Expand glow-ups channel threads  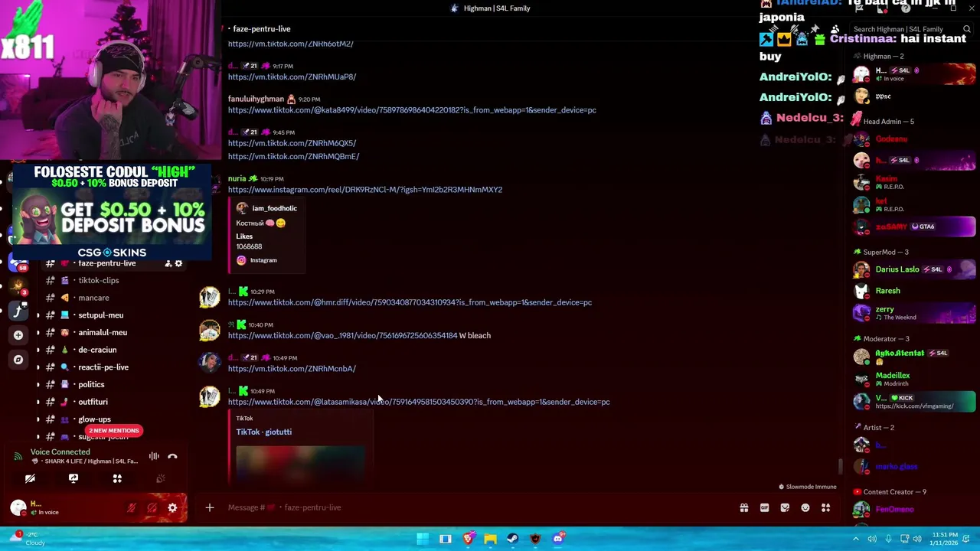pyautogui.click(x=38, y=419)
